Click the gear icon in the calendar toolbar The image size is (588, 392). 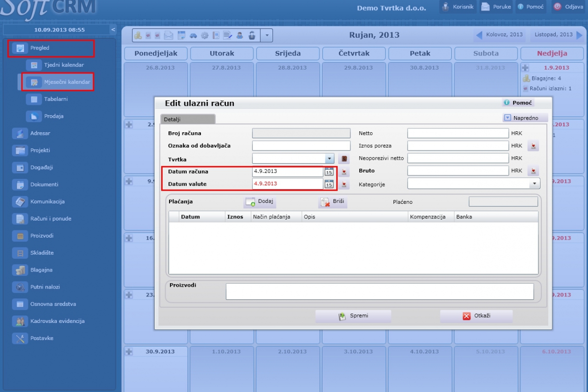204,35
